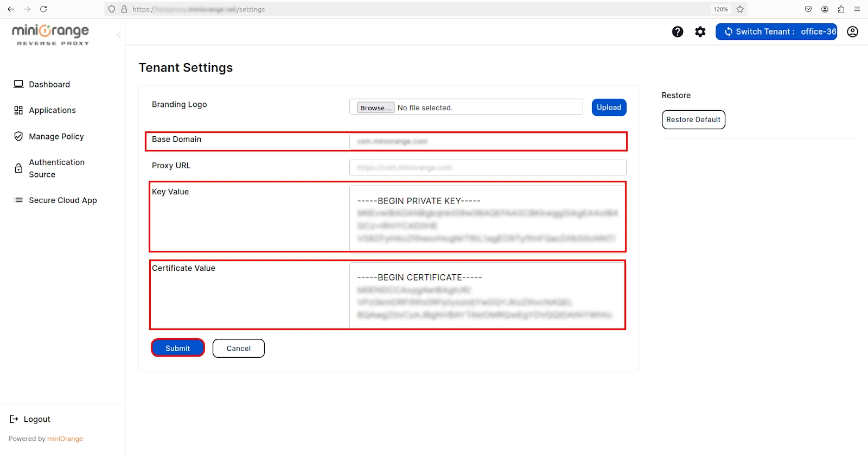
Task: Click the Browse file button
Action: 375,107
